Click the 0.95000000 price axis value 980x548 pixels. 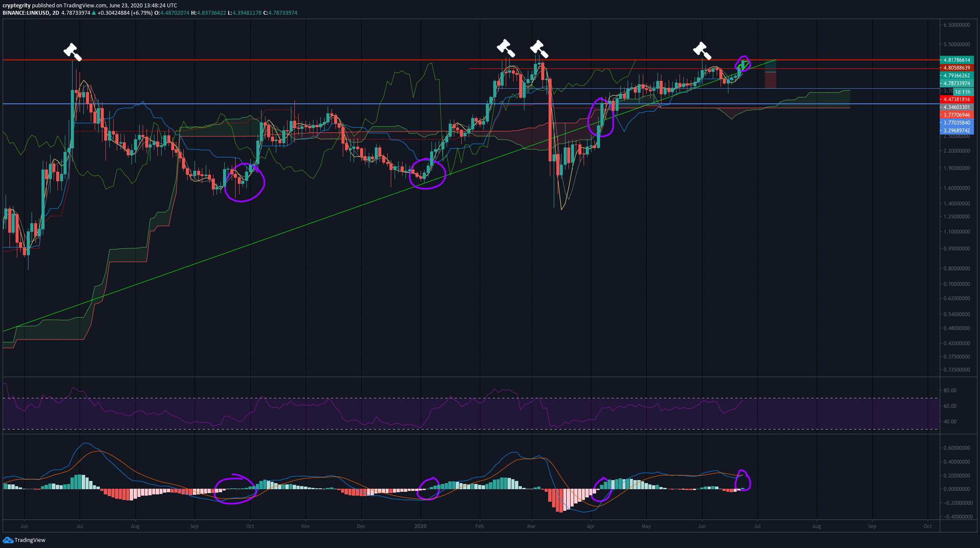coord(956,249)
